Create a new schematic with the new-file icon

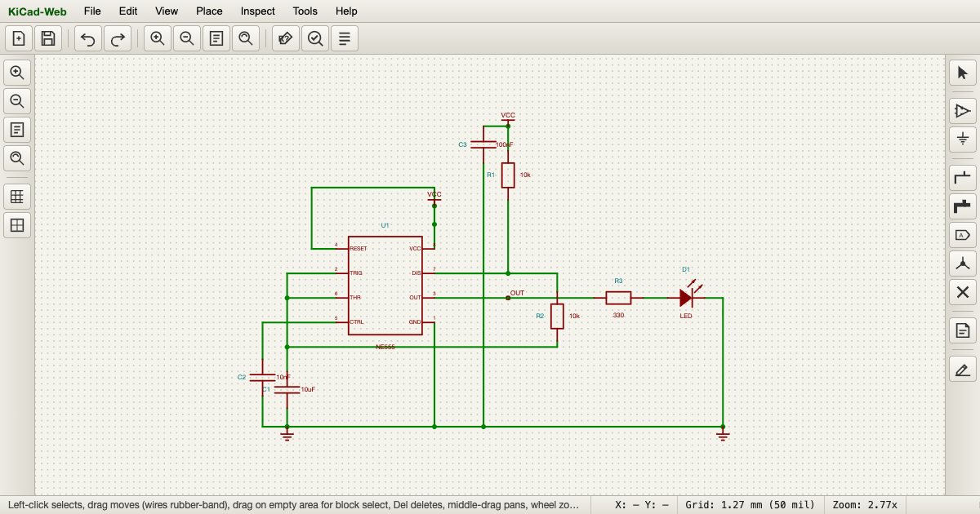point(19,38)
